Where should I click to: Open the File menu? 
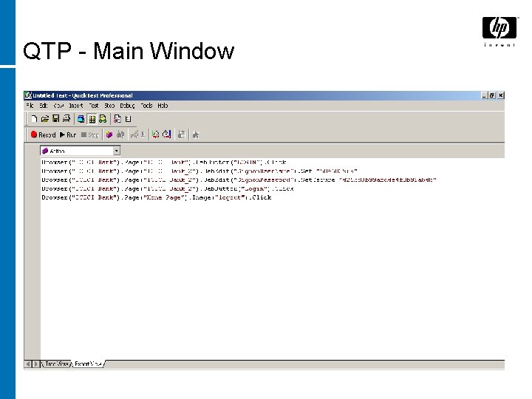click(30, 106)
